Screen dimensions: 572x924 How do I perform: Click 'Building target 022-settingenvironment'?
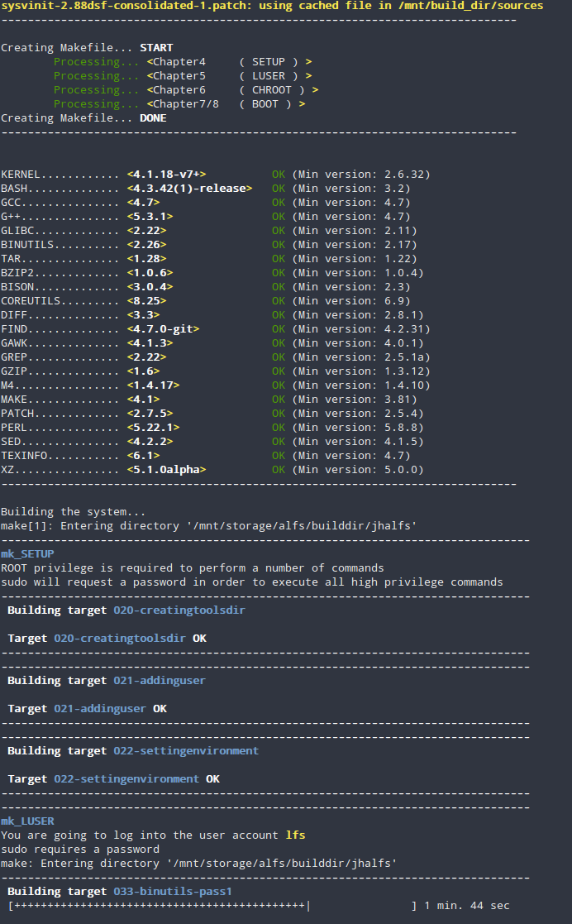[133, 751]
